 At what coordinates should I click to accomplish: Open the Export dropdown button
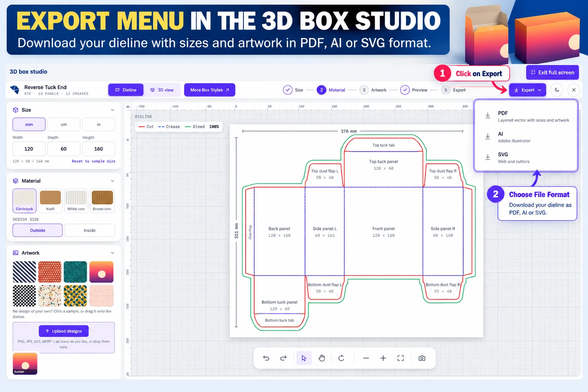[528, 90]
